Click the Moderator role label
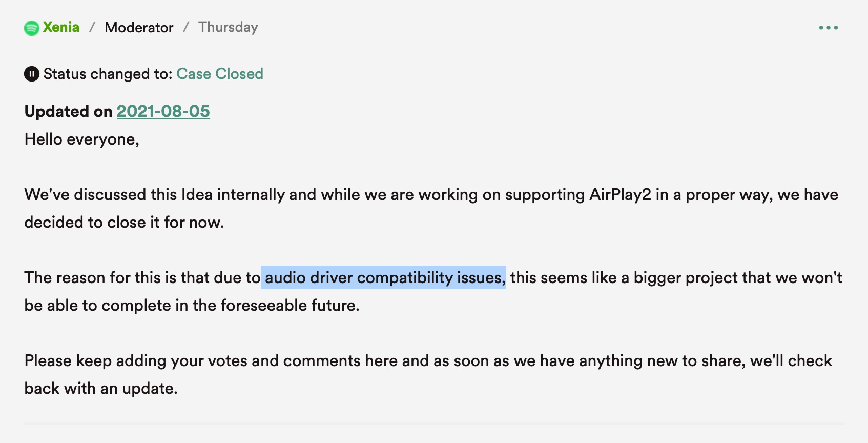Screen dimensions: 868x443 [139, 28]
